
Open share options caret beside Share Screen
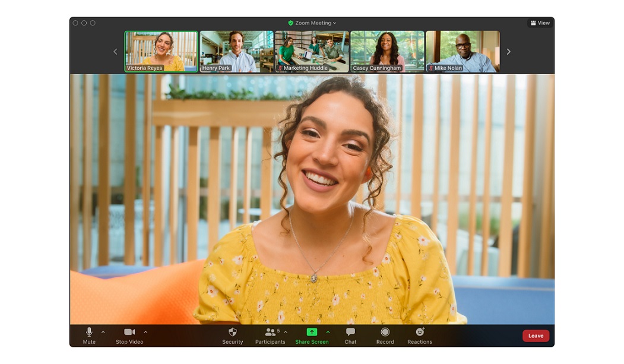coord(328,332)
